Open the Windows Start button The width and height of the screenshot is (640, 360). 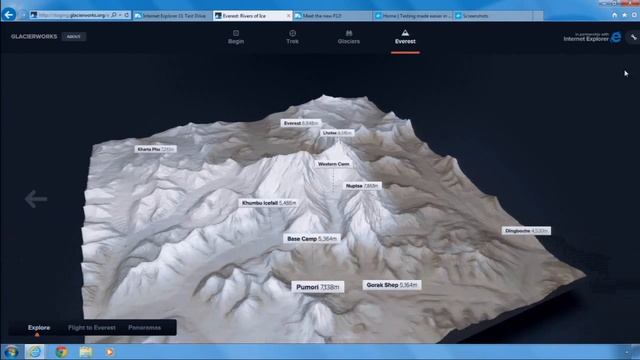coord(11,352)
